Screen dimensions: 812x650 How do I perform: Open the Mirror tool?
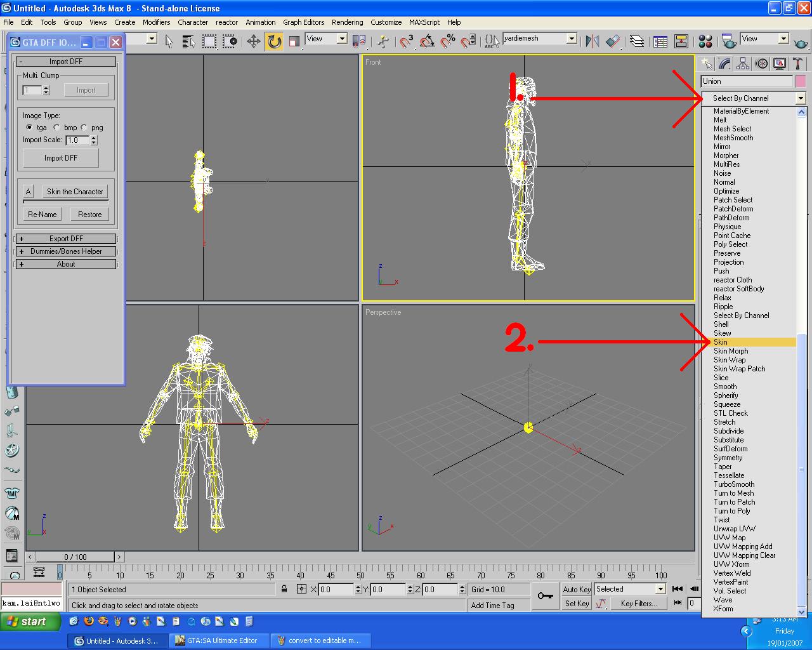(x=593, y=42)
